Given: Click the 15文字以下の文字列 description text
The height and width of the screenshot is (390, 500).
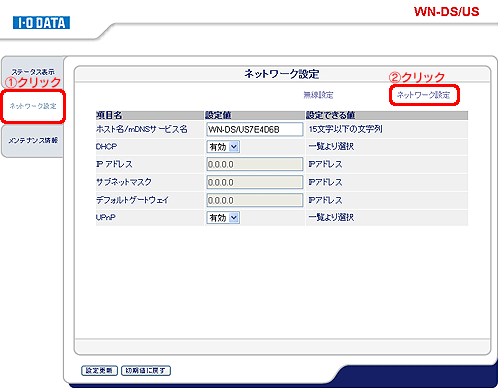Looking at the screenshot, I should [345, 129].
